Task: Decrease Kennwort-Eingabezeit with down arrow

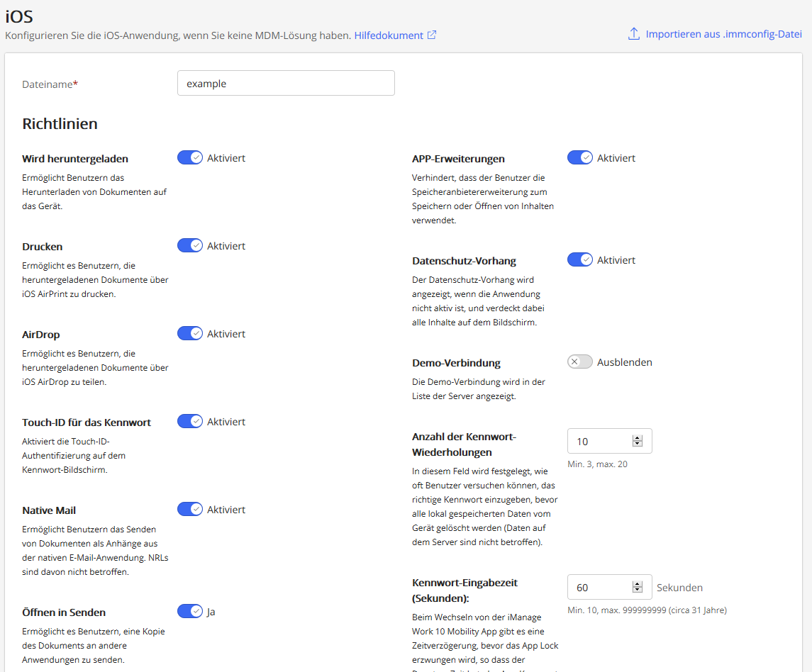Action: point(638,590)
